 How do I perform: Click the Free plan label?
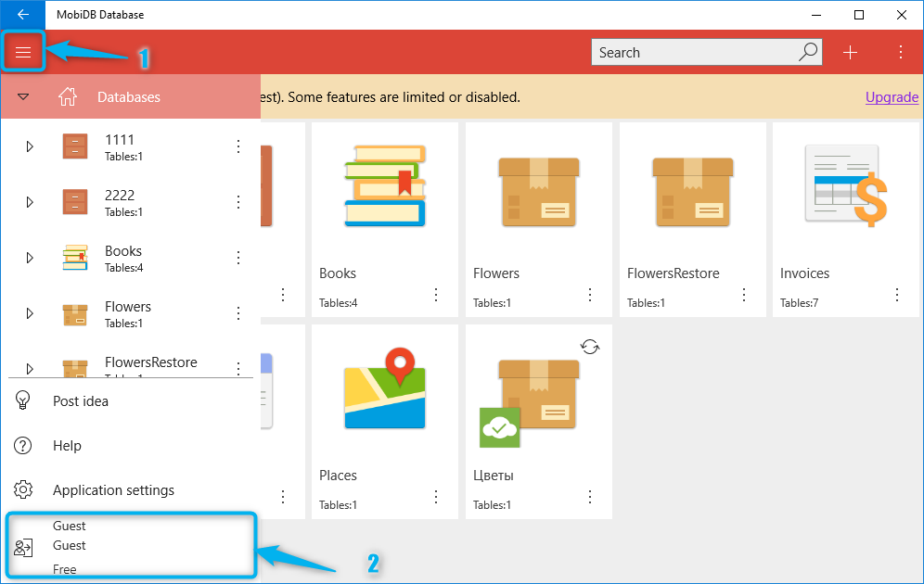(x=64, y=569)
